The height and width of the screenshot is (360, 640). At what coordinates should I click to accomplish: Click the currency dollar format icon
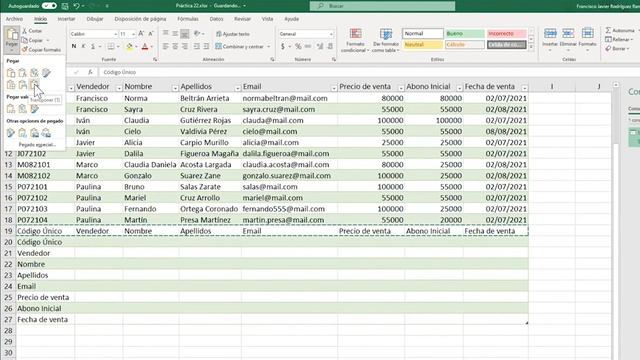pos(283,47)
